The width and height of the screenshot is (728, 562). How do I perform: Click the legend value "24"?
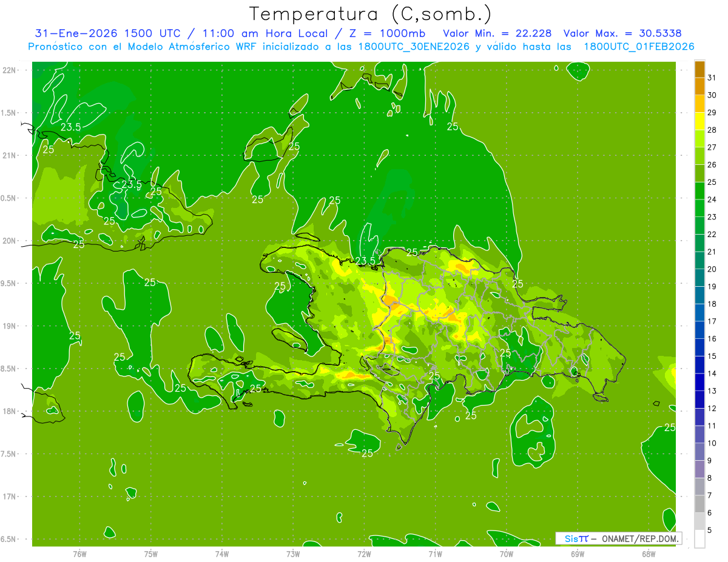pyautogui.click(x=712, y=199)
